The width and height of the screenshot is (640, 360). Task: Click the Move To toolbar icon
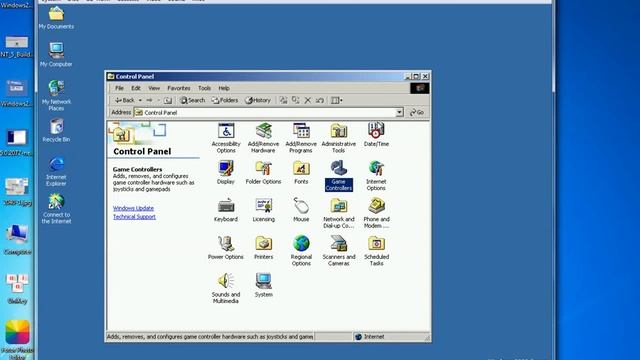[x=283, y=100]
